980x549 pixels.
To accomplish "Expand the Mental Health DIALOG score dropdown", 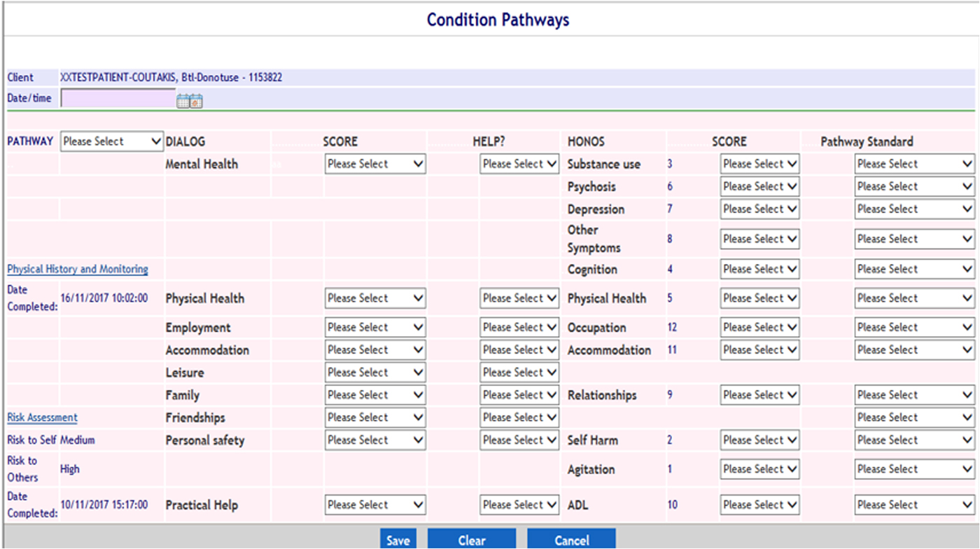I will click(x=375, y=164).
